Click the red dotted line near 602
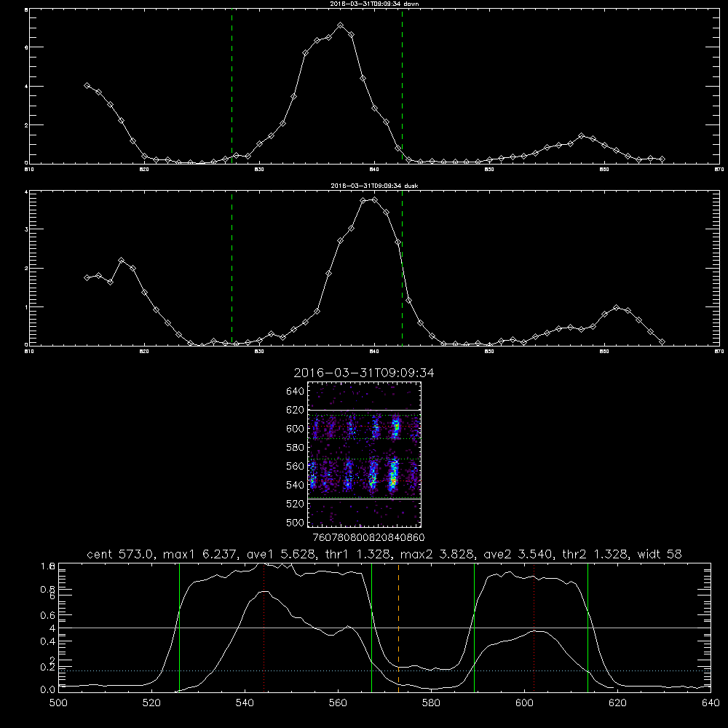This screenshot has width=728, height=728. [x=534, y=628]
